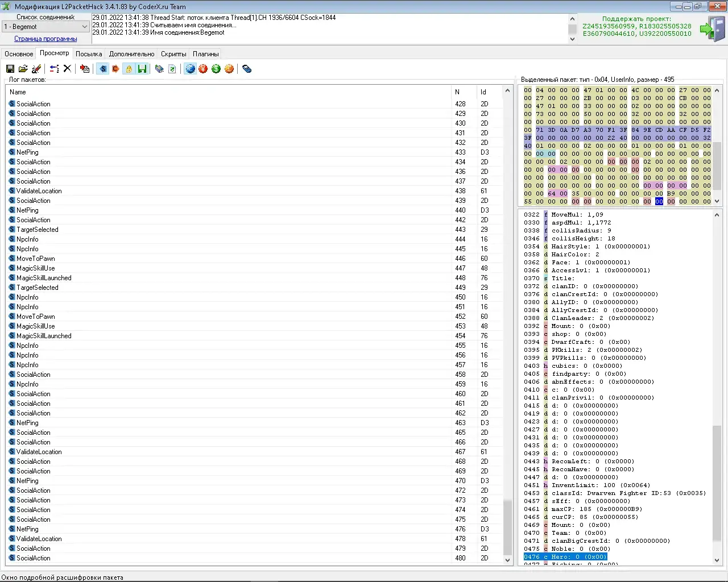This screenshot has height=582, width=728.
Task: Toggle the green floppy disk icon
Action: point(142,69)
